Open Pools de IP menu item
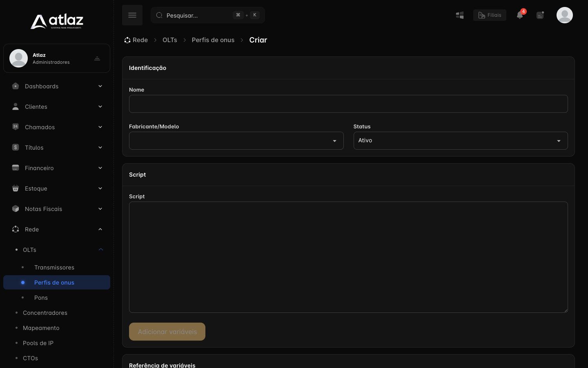 point(57,343)
